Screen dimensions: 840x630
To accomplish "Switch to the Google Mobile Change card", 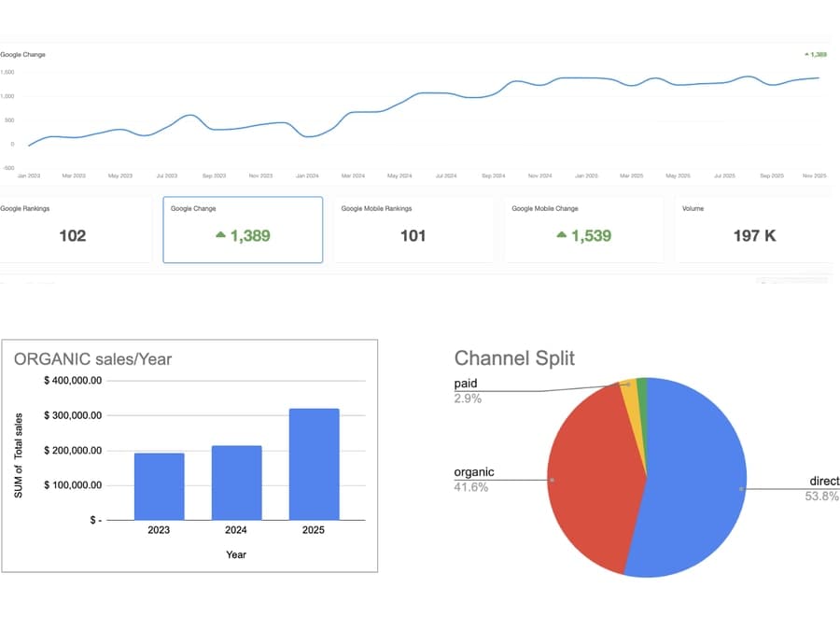I will tap(584, 230).
